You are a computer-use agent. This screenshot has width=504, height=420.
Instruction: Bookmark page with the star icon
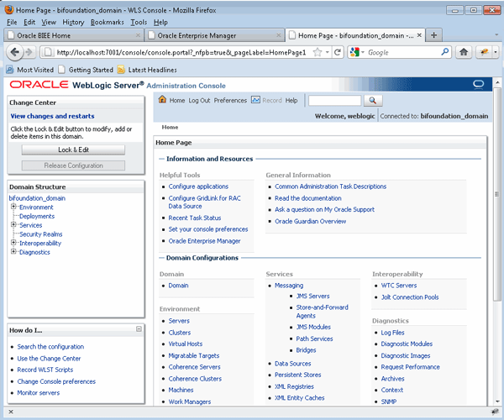pos(316,52)
